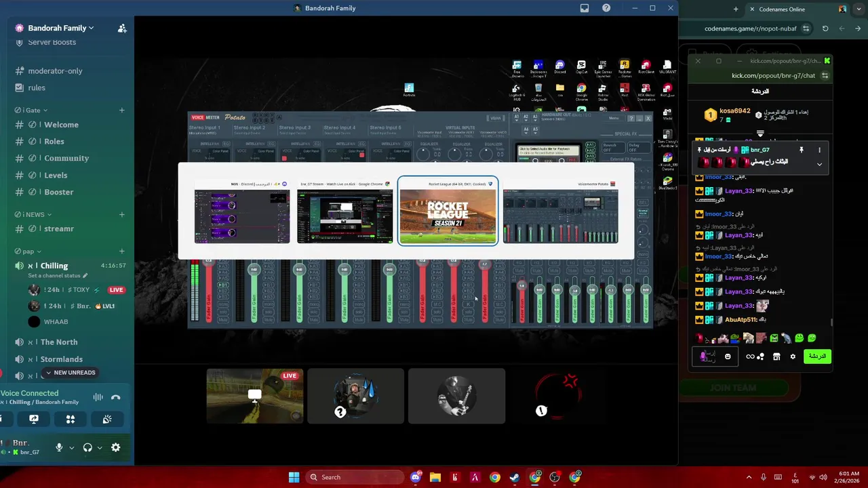
Task: Select the Voicemeeter Potato window thumbnail
Action: point(560,211)
